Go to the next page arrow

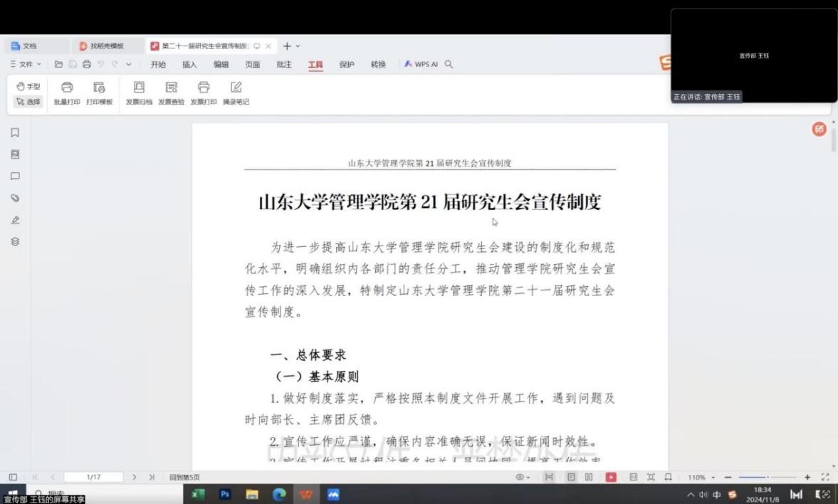tap(134, 477)
